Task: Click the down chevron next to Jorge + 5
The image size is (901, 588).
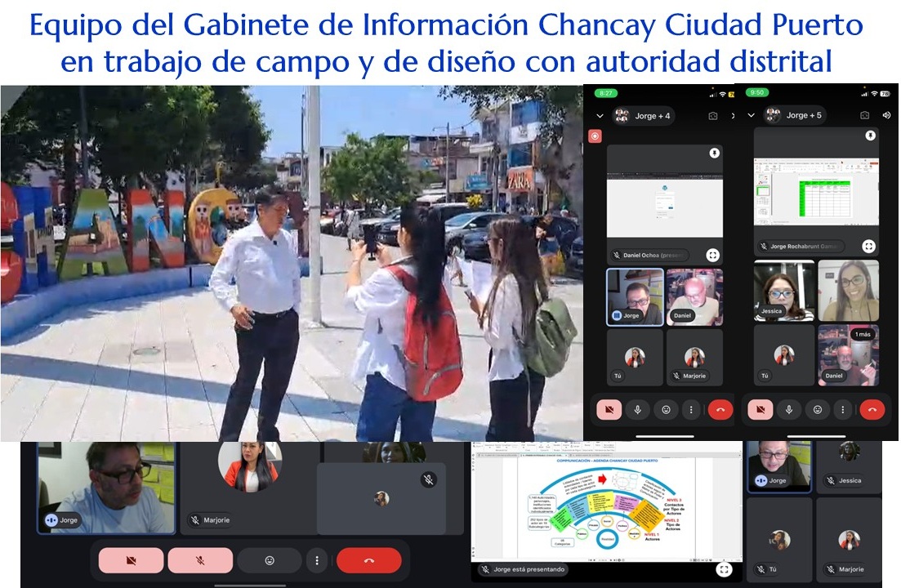Action: coord(751,116)
